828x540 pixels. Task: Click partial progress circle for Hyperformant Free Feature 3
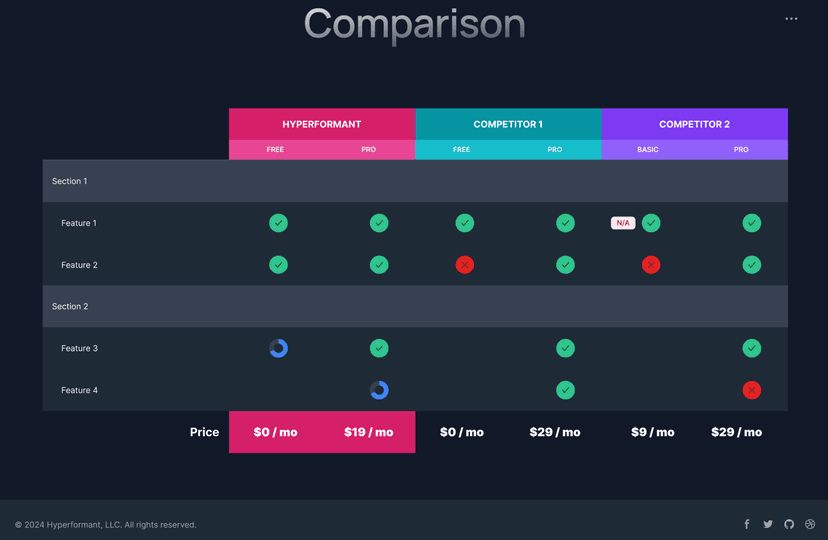click(279, 348)
